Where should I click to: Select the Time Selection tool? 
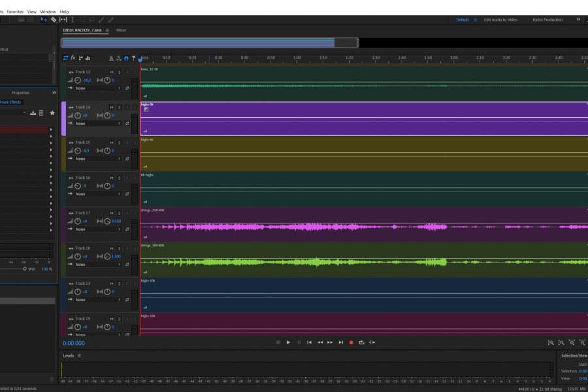pyautogui.click(x=73, y=20)
